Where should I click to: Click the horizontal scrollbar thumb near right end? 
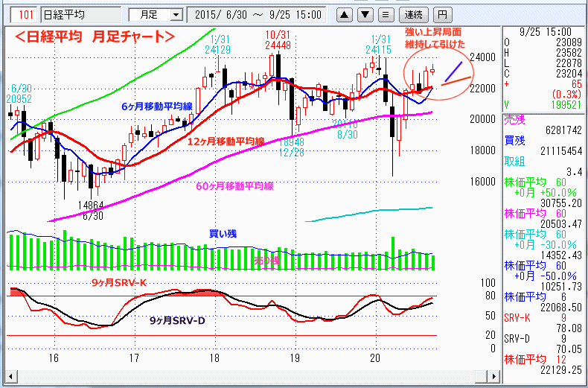[482, 376]
